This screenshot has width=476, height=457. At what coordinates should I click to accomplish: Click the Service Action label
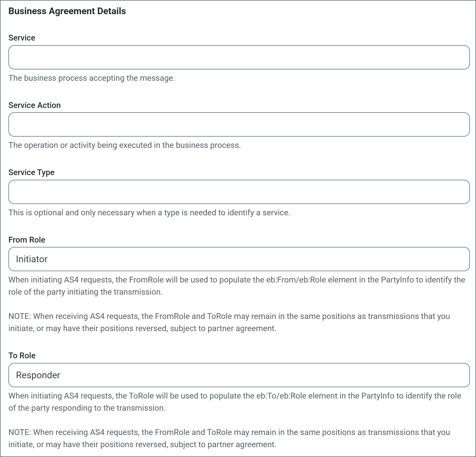(34, 105)
